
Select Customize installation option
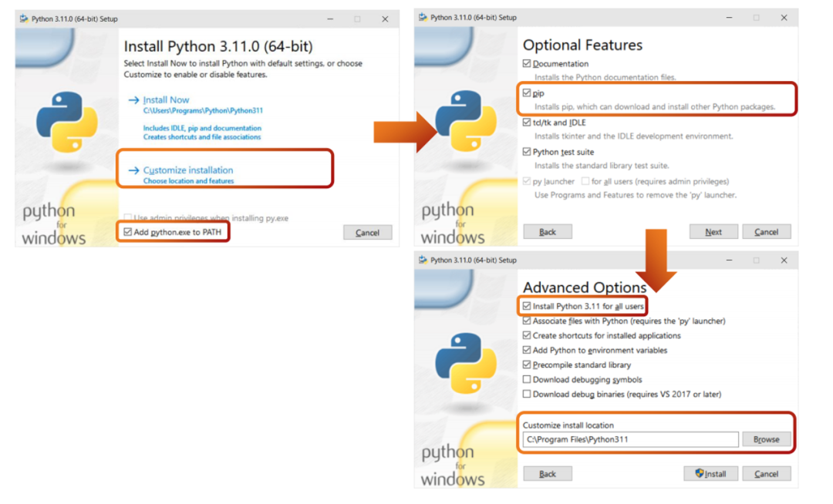point(188,170)
